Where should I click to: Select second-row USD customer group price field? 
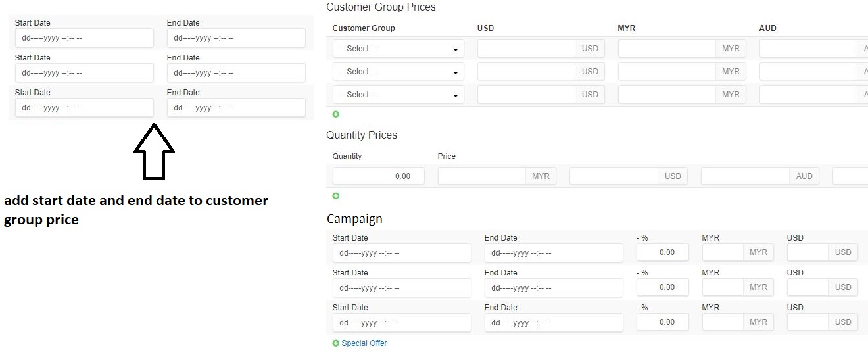pyautogui.click(x=526, y=72)
